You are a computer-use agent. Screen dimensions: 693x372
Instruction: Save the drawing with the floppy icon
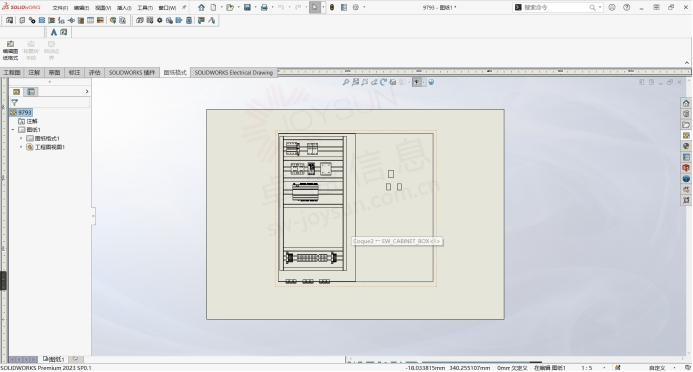click(x=247, y=8)
